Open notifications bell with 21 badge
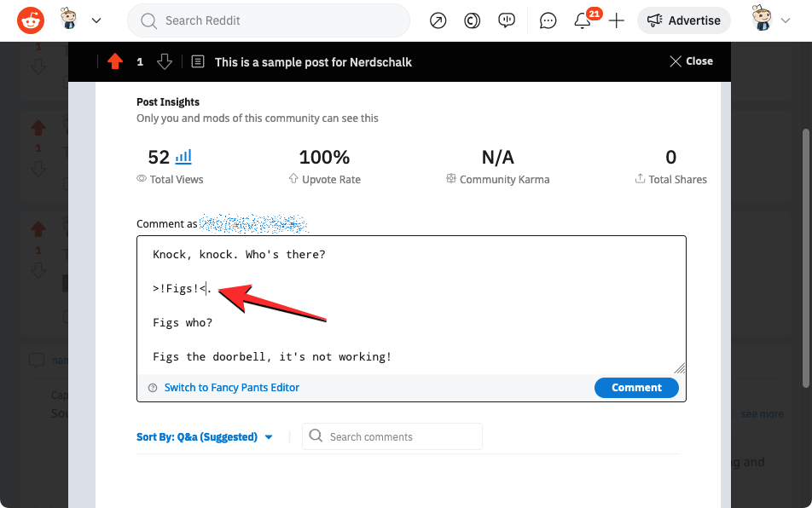Viewport: 812px width, 508px height. tap(583, 20)
